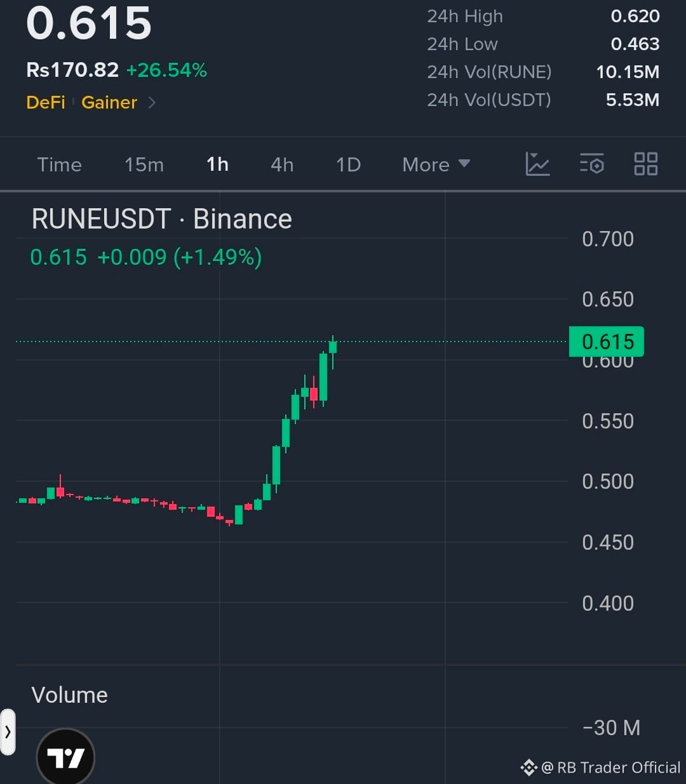The image size is (686, 784).
Task: Click the green 0.615 price label on axis
Action: tap(607, 342)
